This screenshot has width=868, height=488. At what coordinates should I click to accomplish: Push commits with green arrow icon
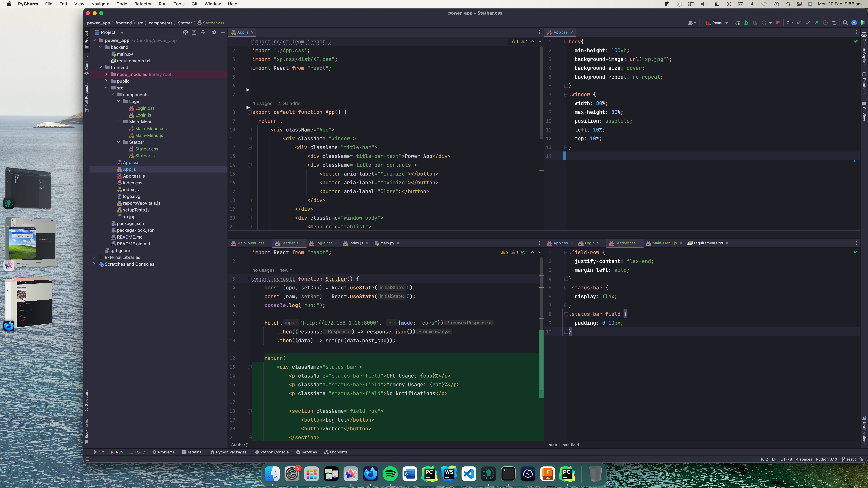(x=816, y=23)
